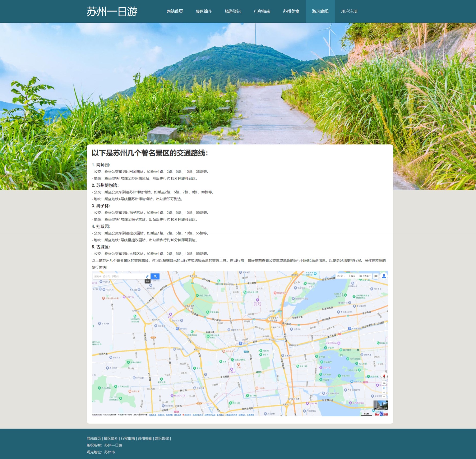This screenshot has height=459, width=476.
Task: Click the route planning icon beside the search box
Action: (x=148, y=276)
